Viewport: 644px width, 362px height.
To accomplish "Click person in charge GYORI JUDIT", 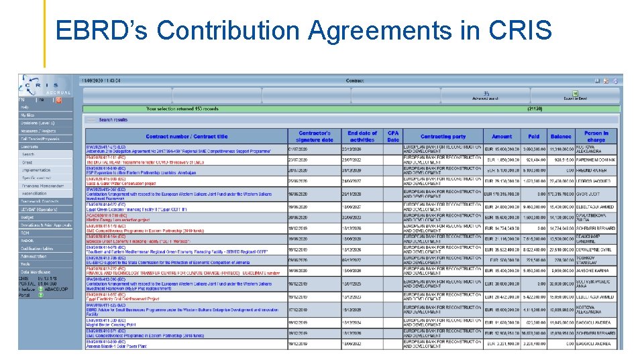I will coord(588,194).
